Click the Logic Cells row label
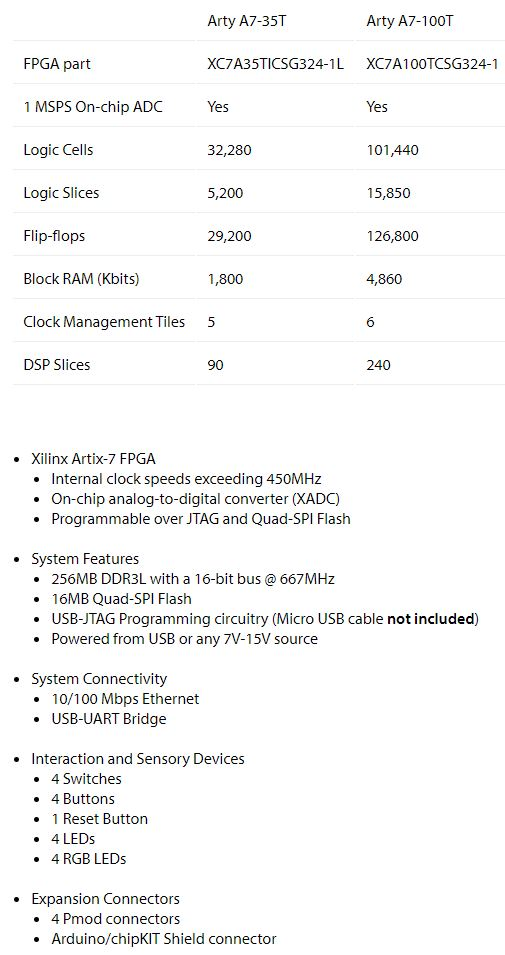 click(x=58, y=150)
